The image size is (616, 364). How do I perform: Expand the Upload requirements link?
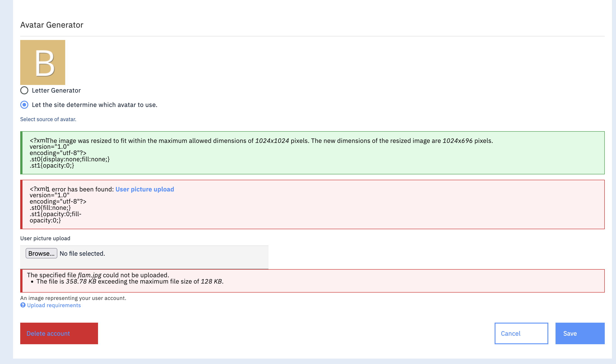[x=54, y=305]
